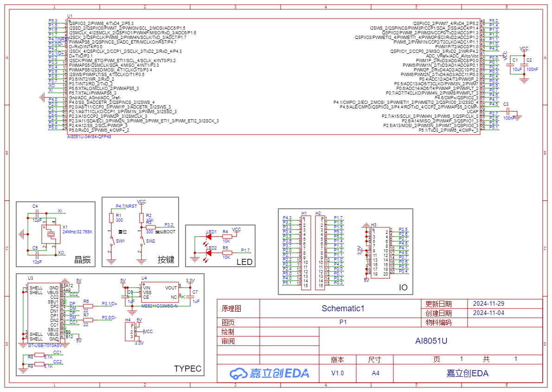552x392 pixels.
Task: Click the A4 size value
Action: [375, 373]
